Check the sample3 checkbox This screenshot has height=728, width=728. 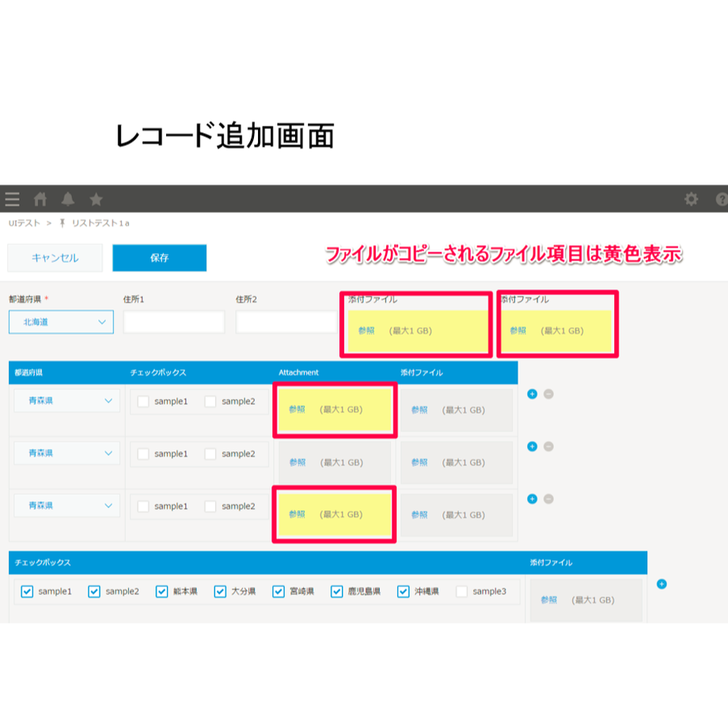click(x=461, y=592)
